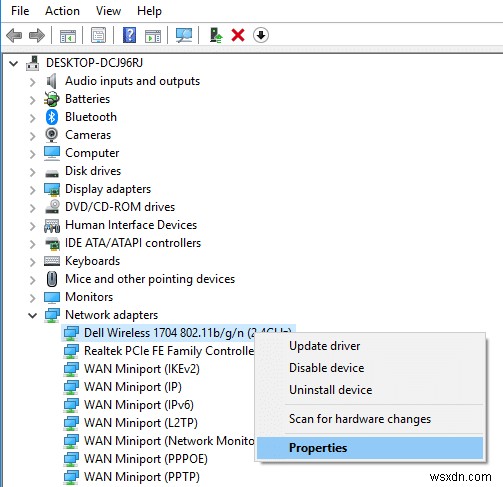The image size is (503, 487).
Task: Click the IDE ATA/ATAPI controllers icon
Action: coord(52,244)
